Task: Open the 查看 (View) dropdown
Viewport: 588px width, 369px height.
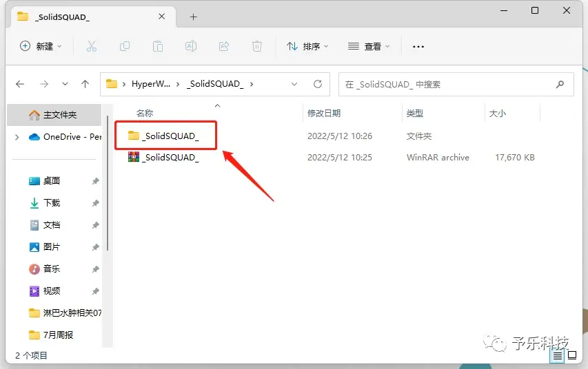Action: pos(369,46)
